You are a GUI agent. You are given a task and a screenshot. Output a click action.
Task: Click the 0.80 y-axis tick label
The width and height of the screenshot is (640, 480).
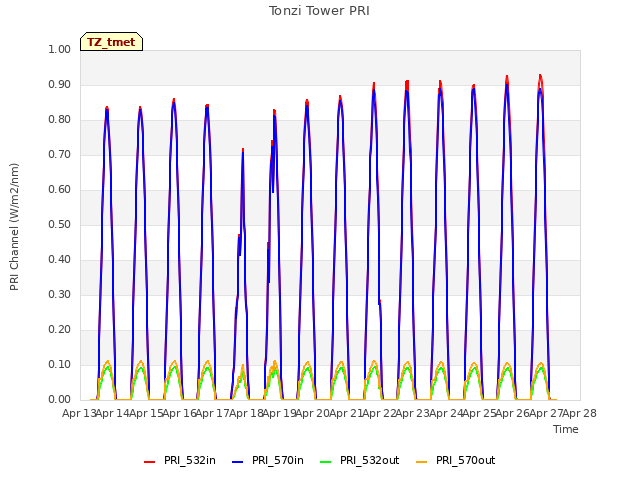[60, 120]
